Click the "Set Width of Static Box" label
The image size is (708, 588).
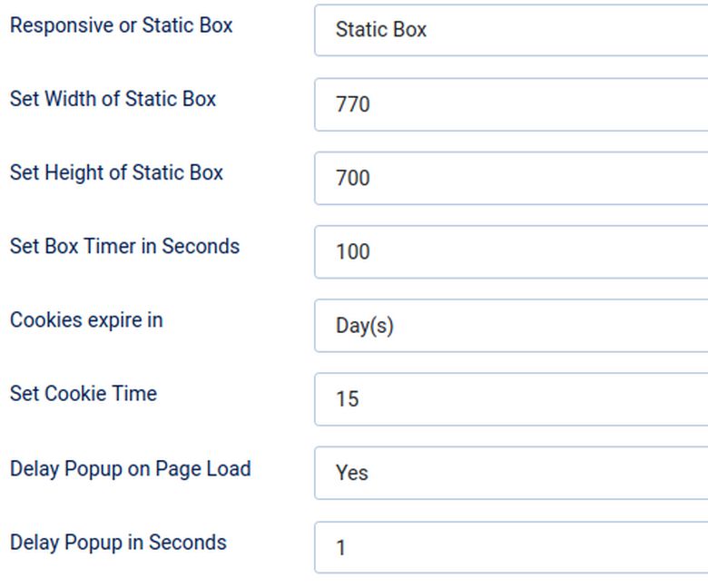(113, 99)
